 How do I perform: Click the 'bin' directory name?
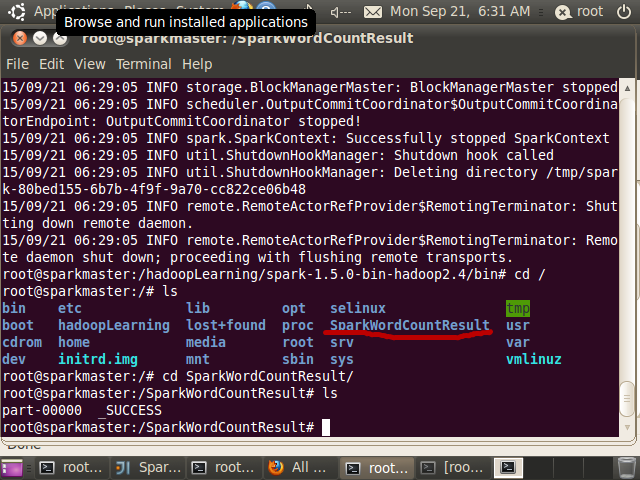pos(14,309)
